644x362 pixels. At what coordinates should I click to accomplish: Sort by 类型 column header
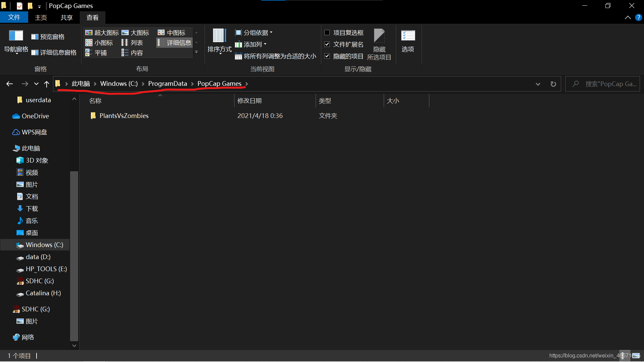pyautogui.click(x=350, y=101)
